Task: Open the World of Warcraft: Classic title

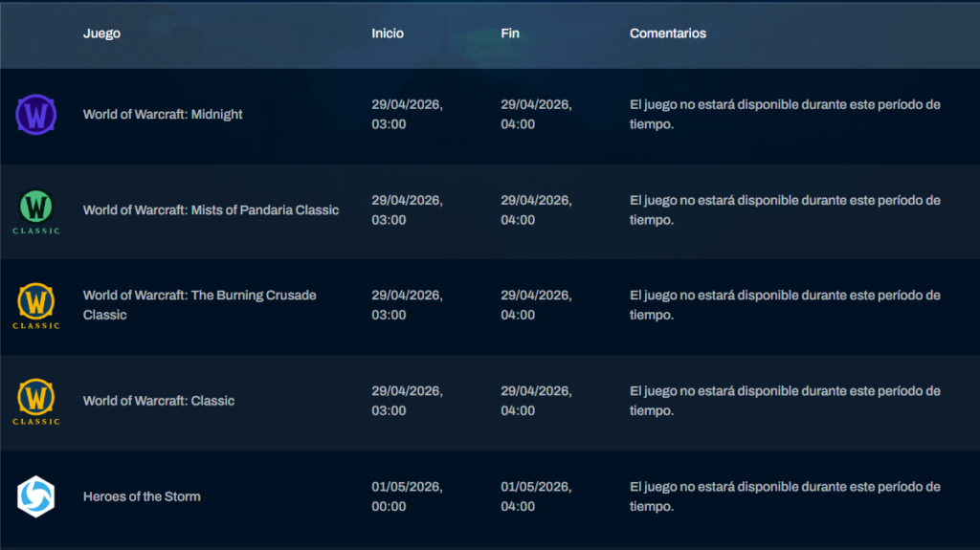Action: point(159,401)
